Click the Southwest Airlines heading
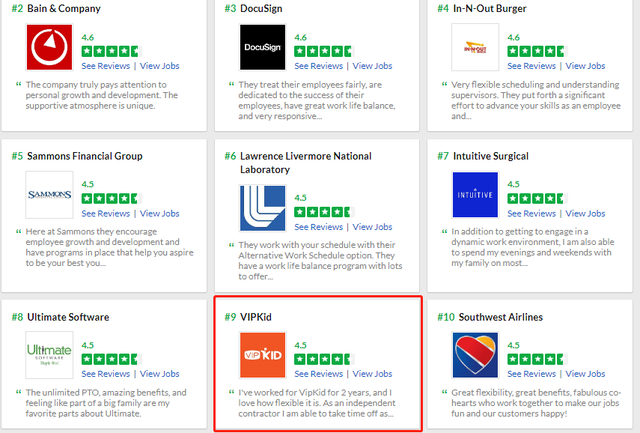The height and width of the screenshot is (433, 640). pos(500,317)
